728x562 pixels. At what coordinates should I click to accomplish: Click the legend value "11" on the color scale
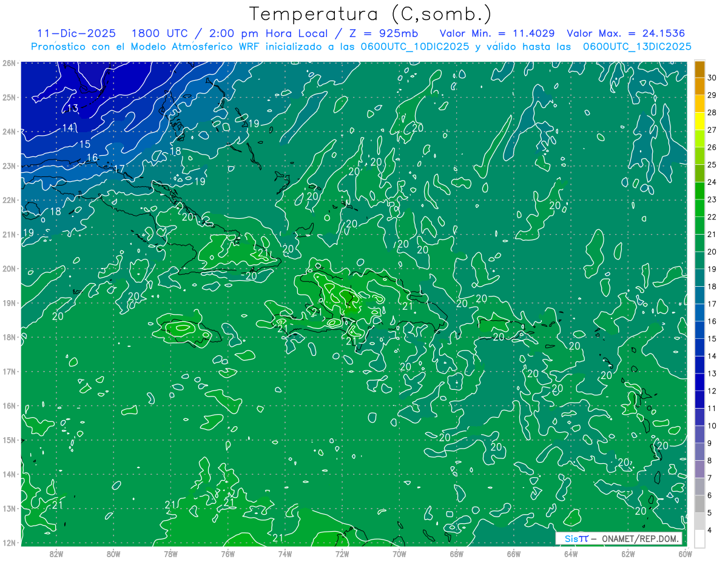(712, 408)
